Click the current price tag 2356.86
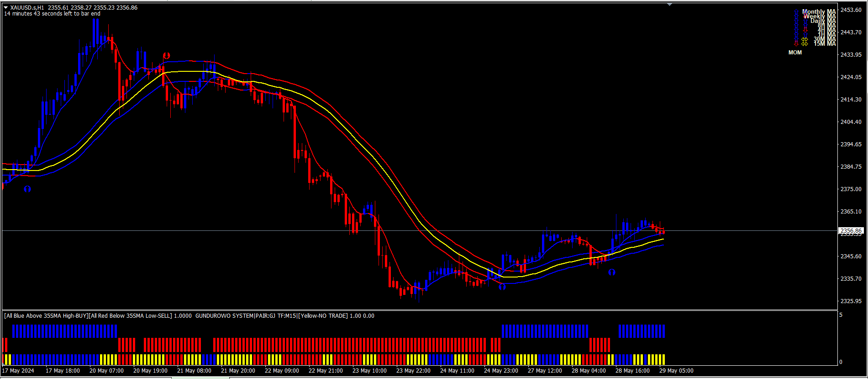Screen dimensions: 868x379 (852, 231)
